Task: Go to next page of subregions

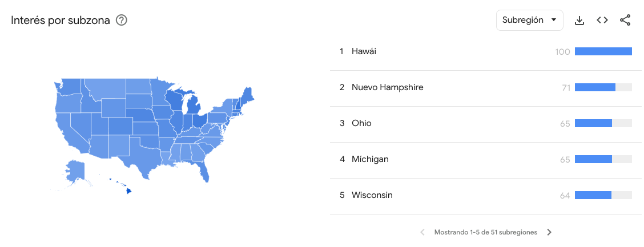Action: pos(549,232)
